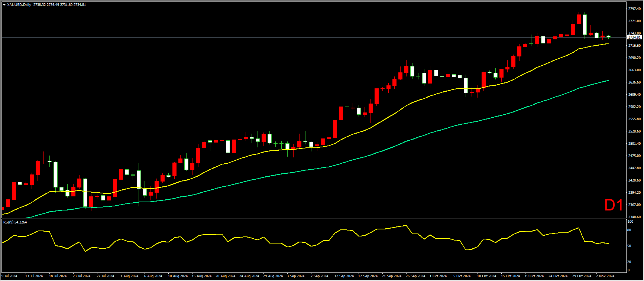644x281 pixels.
Task: Click the 2716.60 price axis label
Action: pyautogui.click(x=634, y=46)
